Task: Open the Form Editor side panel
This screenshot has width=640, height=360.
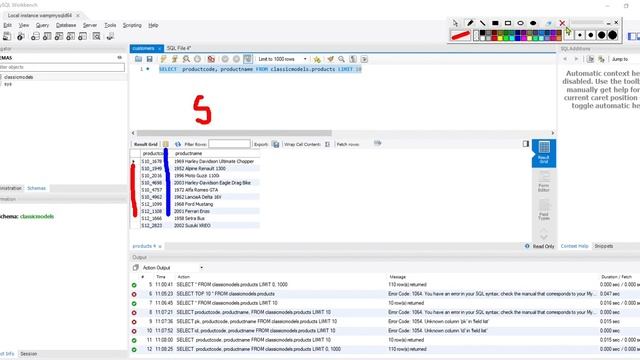Action: point(544,182)
